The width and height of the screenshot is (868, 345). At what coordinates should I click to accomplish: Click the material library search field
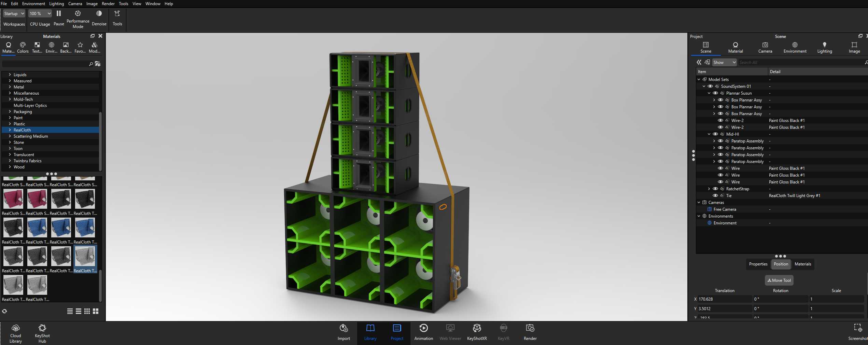coord(45,64)
